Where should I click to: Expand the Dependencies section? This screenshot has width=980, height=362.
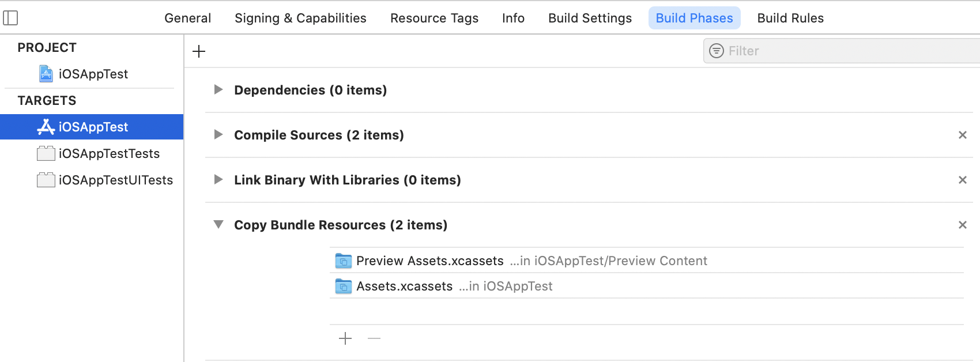point(218,89)
